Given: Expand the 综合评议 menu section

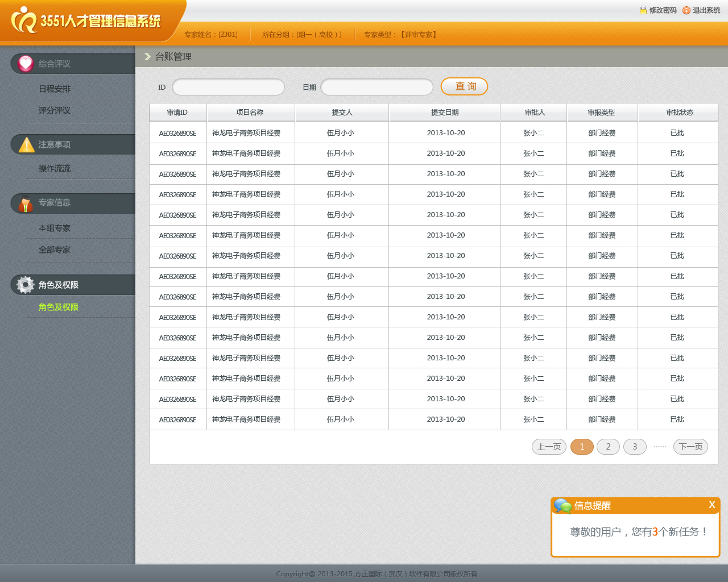Looking at the screenshot, I should click(73, 64).
